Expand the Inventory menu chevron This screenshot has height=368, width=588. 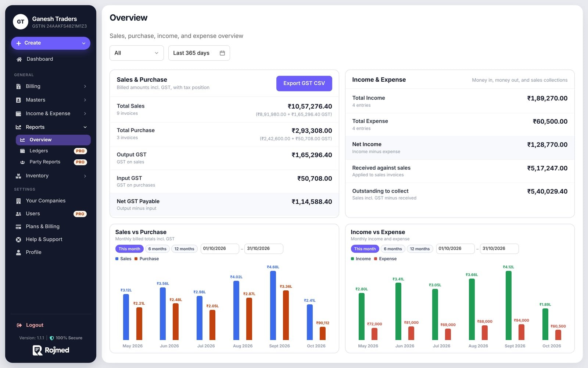pos(85,176)
